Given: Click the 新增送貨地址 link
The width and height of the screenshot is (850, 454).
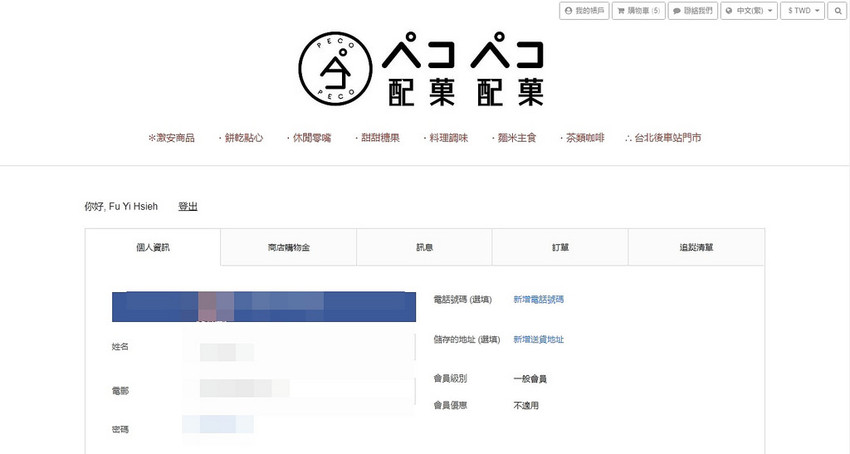Looking at the screenshot, I should pos(538,340).
